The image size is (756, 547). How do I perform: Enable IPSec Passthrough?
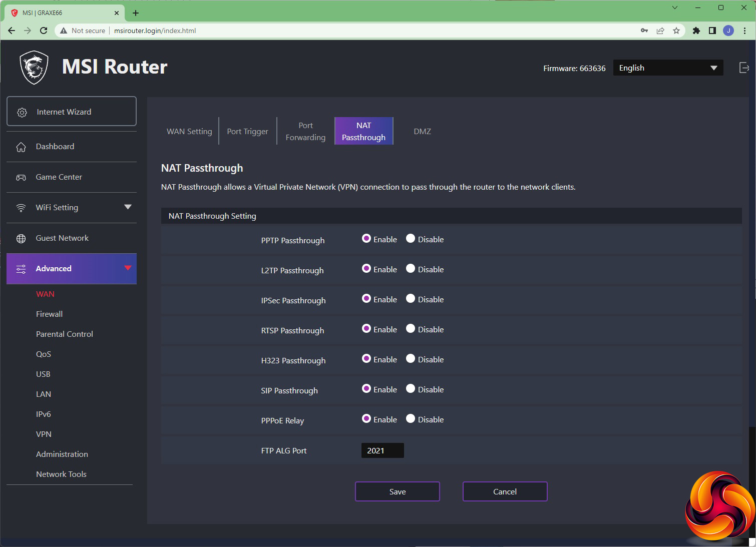click(x=366, y=299)
